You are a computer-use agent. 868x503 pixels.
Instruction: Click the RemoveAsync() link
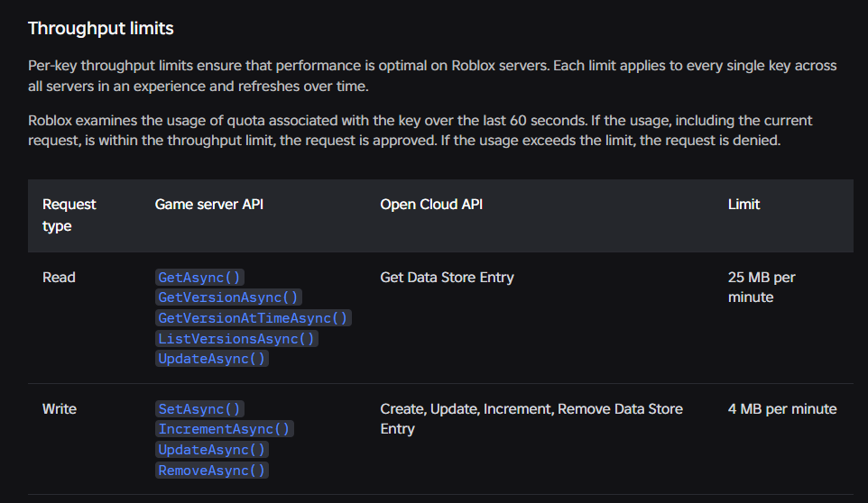point(211,471)
